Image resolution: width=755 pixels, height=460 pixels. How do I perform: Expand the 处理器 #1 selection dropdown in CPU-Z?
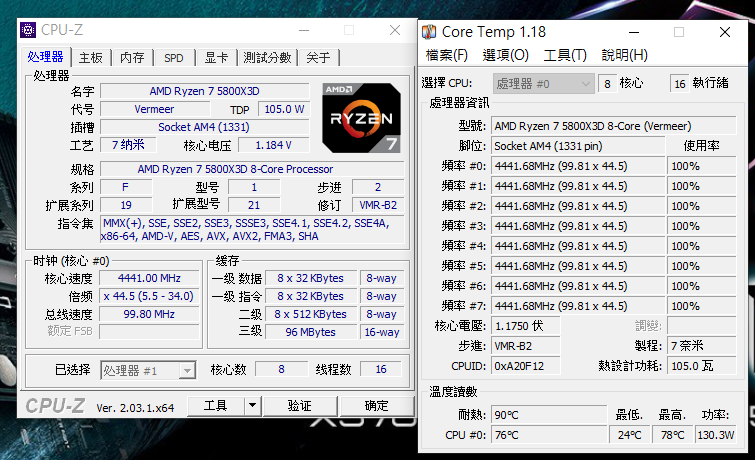point(148,370)
